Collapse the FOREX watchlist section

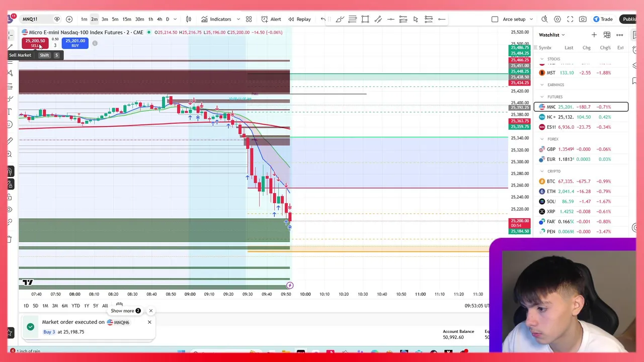click(542, 139)
